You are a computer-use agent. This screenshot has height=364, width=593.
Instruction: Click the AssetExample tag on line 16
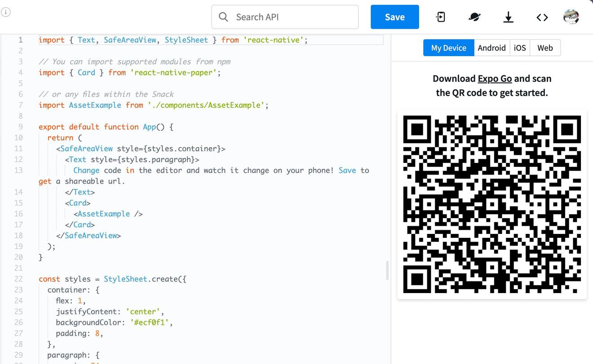pyautogui.click(x=104, y=214)
